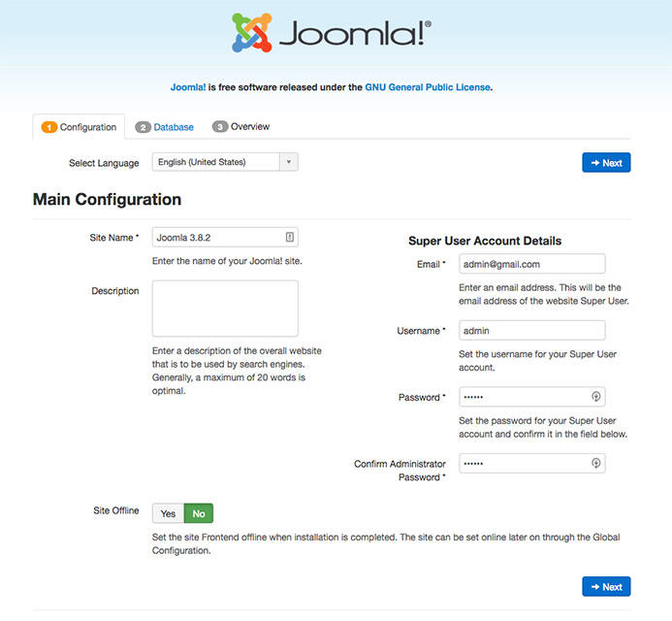The image size is (672, 621).
Task: Focus the Email input field
Action: pyautogui.click(x=532, y=264)
